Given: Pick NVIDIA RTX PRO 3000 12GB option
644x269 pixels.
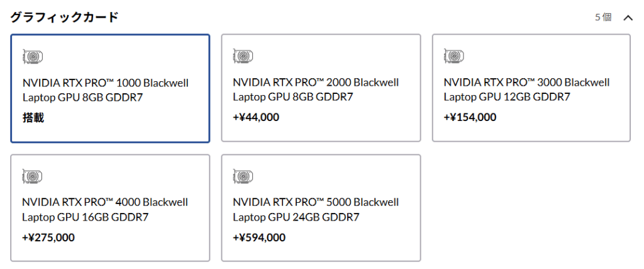Looking at the screenshot, I should (531, 88).
